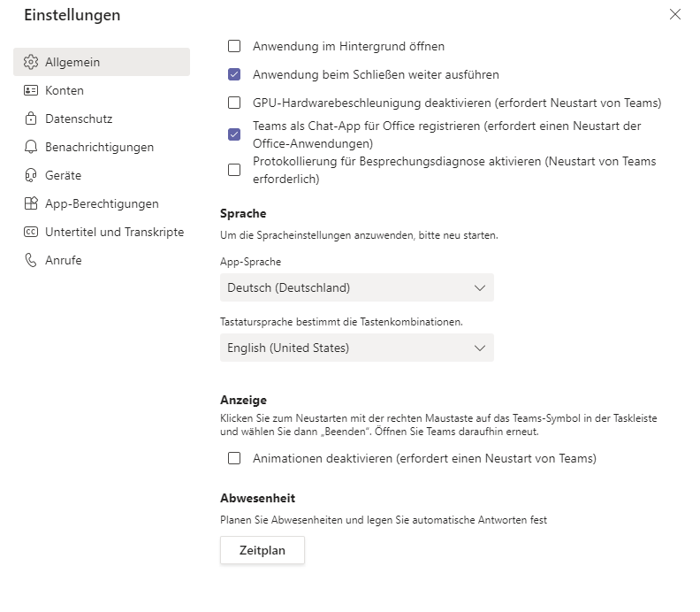Open Untertitel und Transkripte settings

click(x=102, y=232)
